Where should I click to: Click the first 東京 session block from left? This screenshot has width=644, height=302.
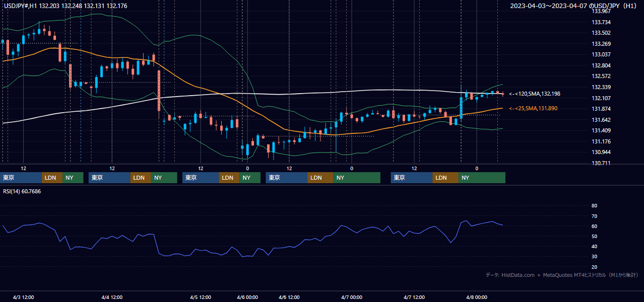click(21, 178)
